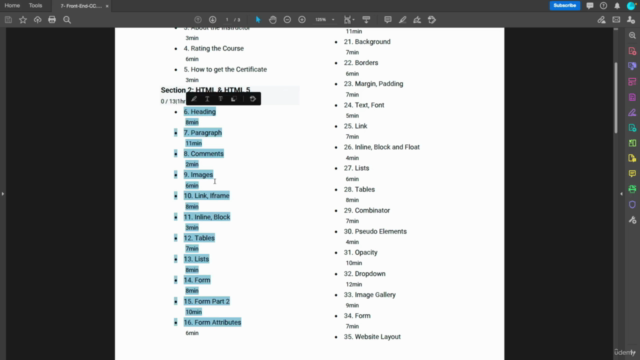Click the redact icon in the popup toolbar
640x360 pixels.
click(253, 99)
